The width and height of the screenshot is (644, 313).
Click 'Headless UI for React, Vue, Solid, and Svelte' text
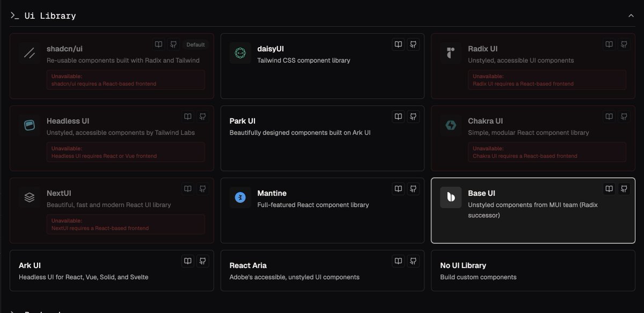coord(83,277)
